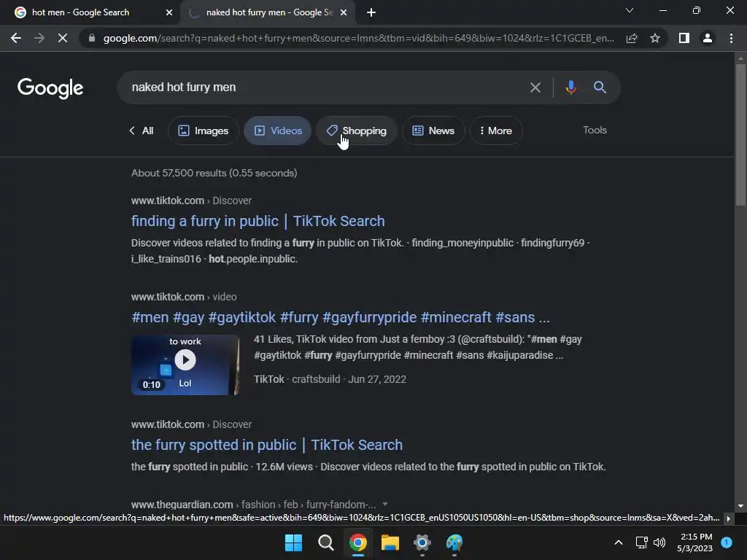This screenshot has width=747, height=560.
Task: Open Chrome side panel
Action: 684,38
